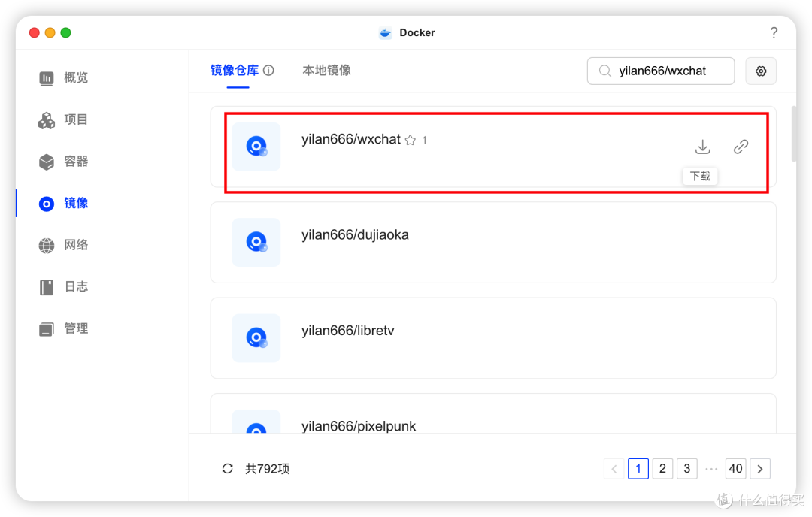Open the link for yilan666/wxchat
812x517 pixels.
(741, 147)
